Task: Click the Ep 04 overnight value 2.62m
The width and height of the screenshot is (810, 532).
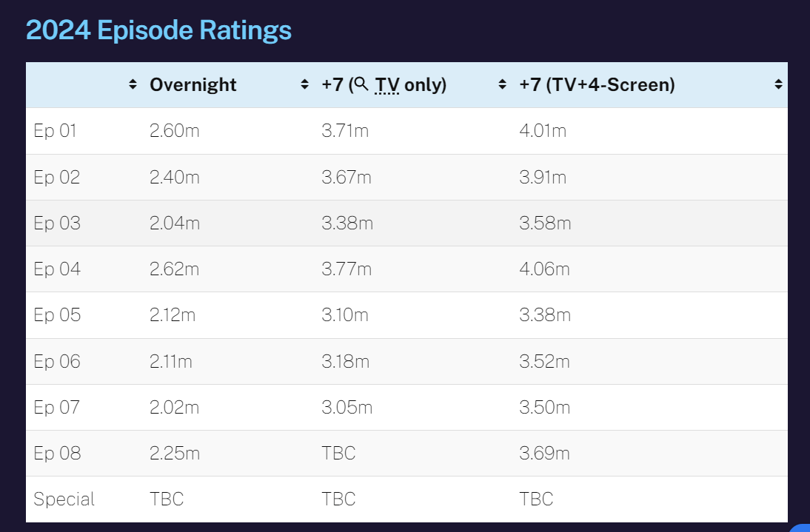Action: [x=174, y=269]
